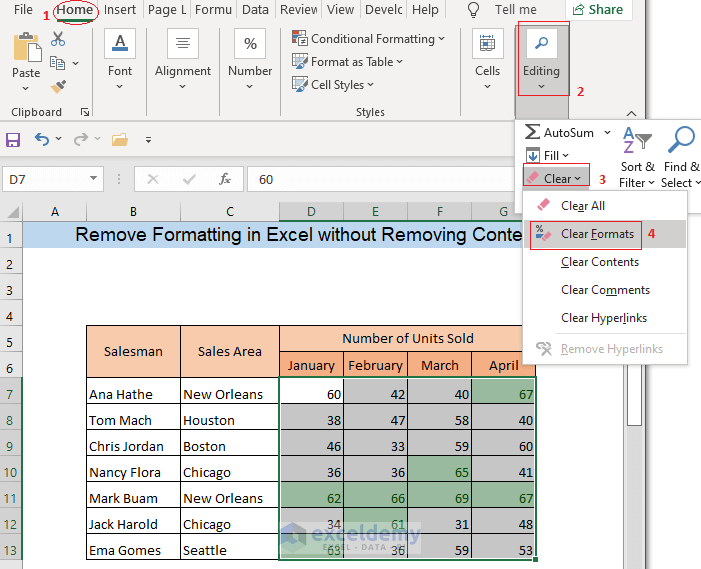Screen dimensions: 701x569
Task: Click the Cut scissors icon
Action: [x=58, y=39]
